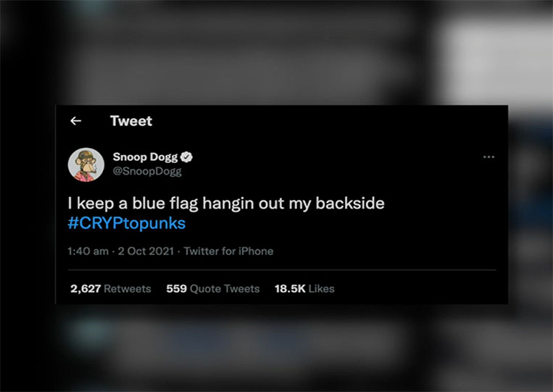
Task: Click the number 2,627 in stats row
Action: click(86, 288)
